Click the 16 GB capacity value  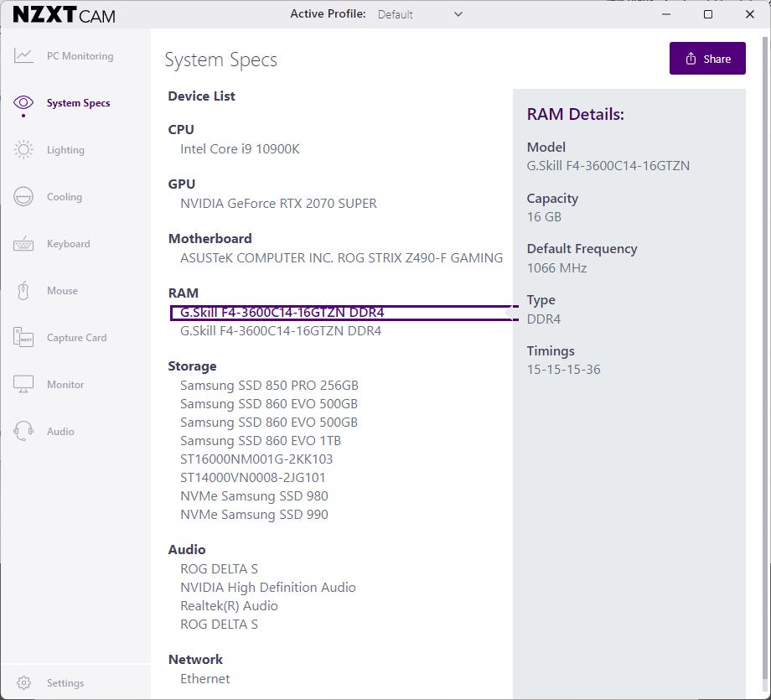pos(544,217)
